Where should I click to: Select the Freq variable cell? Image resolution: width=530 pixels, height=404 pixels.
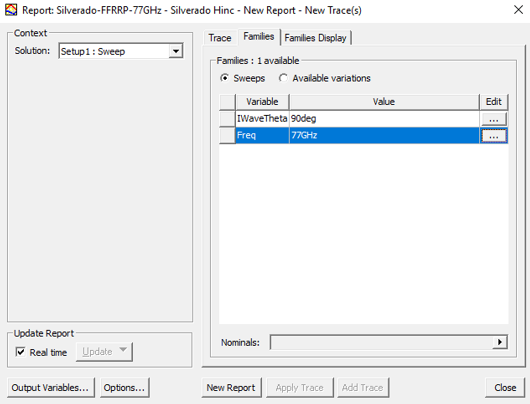pos(262,136)
